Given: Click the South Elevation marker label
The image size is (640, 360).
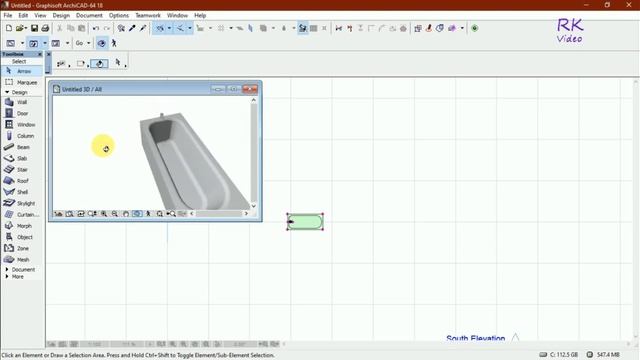Looking at the screenshot, I should pyautogui.click(x=476, y=338).
